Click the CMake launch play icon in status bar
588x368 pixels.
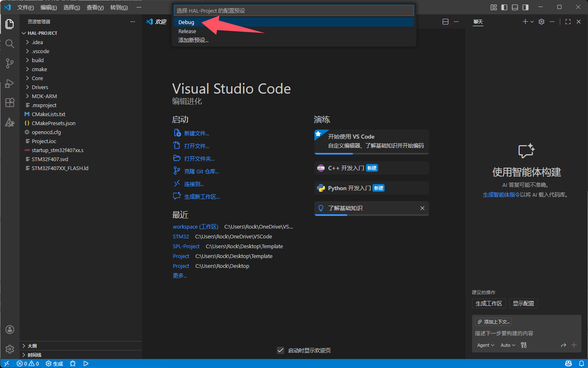click(86, 364)
